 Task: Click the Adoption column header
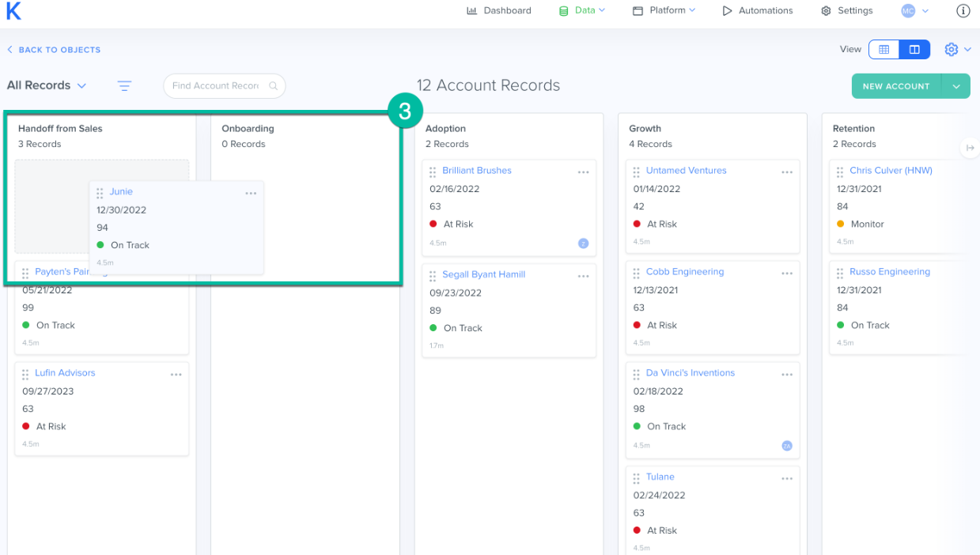(445, 128)
